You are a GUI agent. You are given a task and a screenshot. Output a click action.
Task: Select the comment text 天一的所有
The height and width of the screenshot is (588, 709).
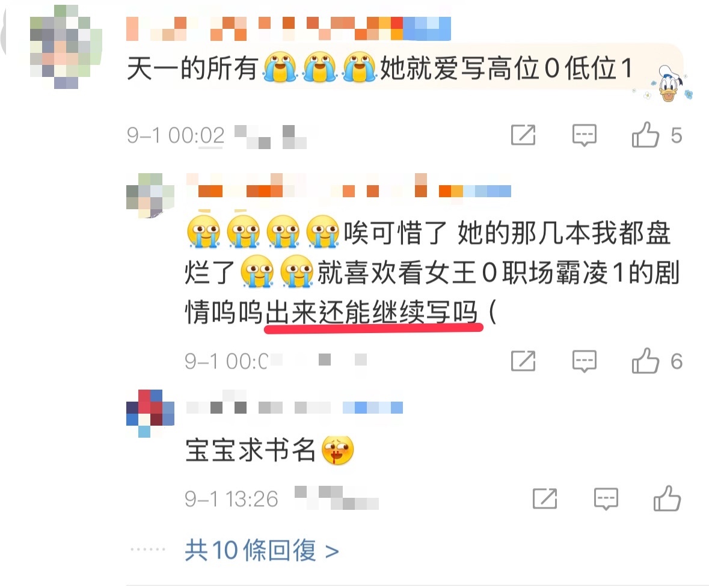click(192, 69)
